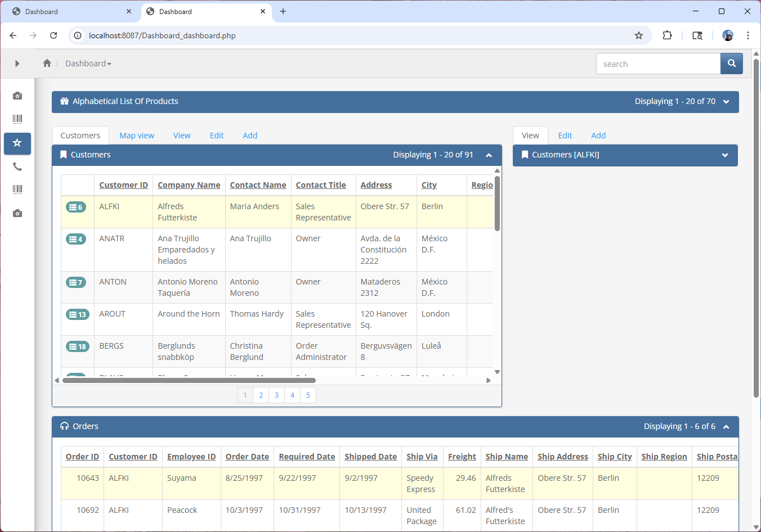
Task: Bookmark this page using the star icon
Action: 638,35
